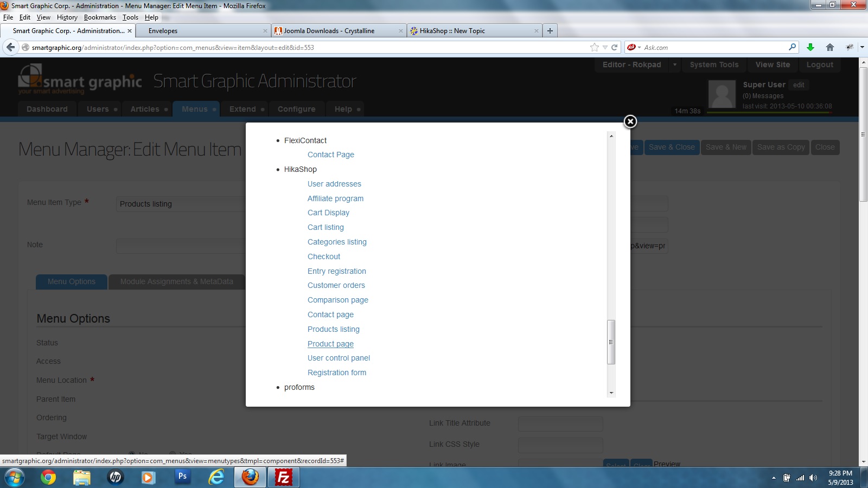Screen dimensions: 868x488
Task: Select Comparison page menu type
Action: click(x=338, y=300)
